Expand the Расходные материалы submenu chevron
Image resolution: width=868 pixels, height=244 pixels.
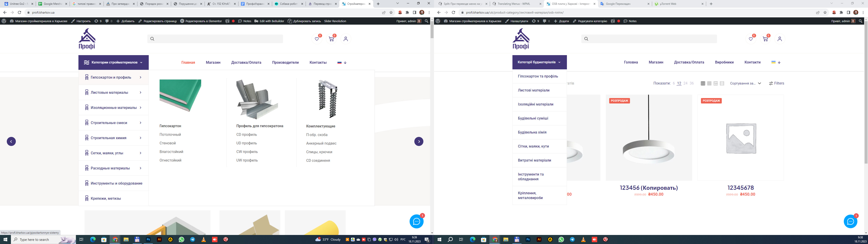pos(141,168)
